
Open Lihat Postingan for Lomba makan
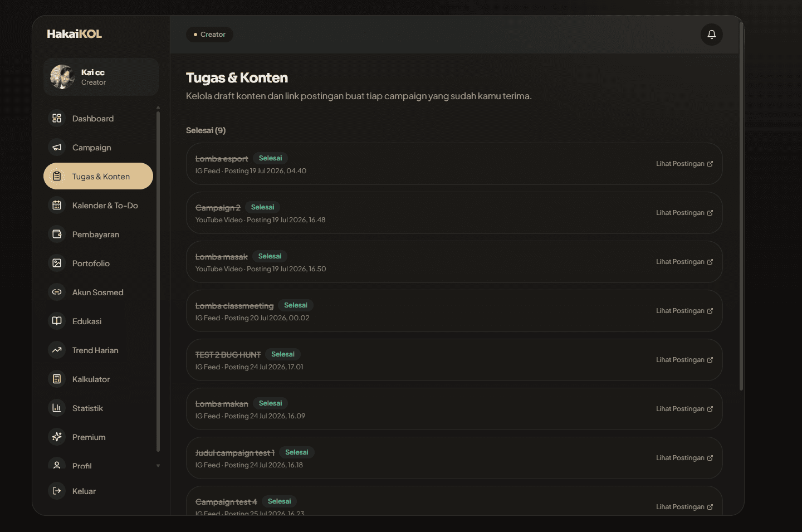click(x=684, y=409)
